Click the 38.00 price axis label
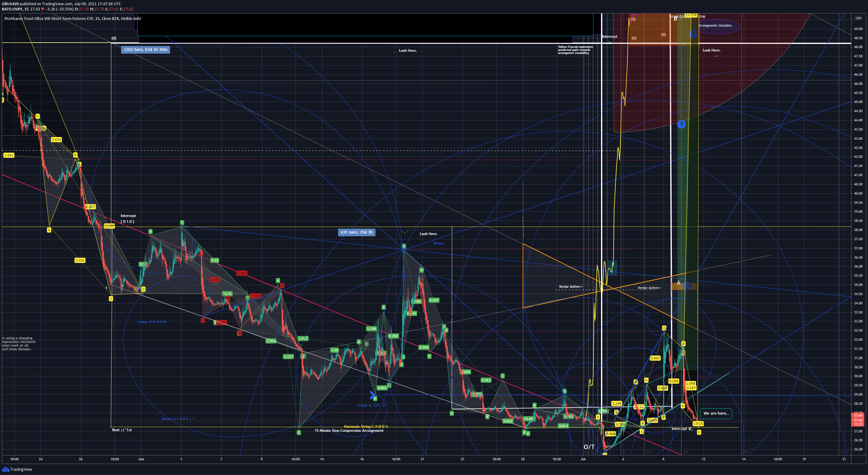The height and width of the screenshot is (475, 868). [858, 230]
